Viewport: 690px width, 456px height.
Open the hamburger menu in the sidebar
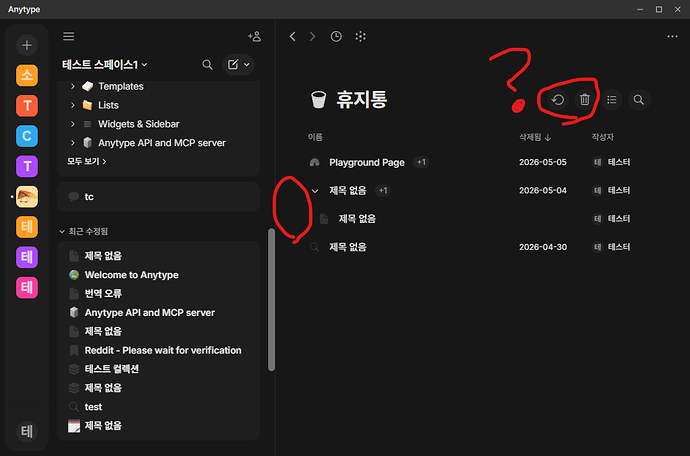click(69, 37)
